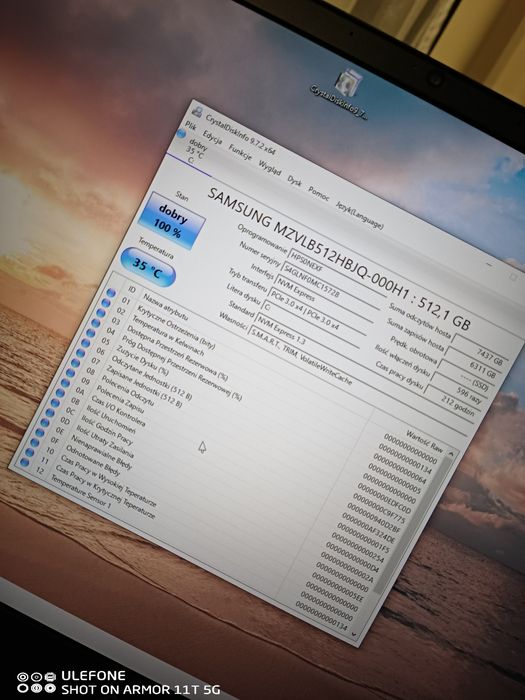Select the Polecenia Odczytu row

coord(127,391)
